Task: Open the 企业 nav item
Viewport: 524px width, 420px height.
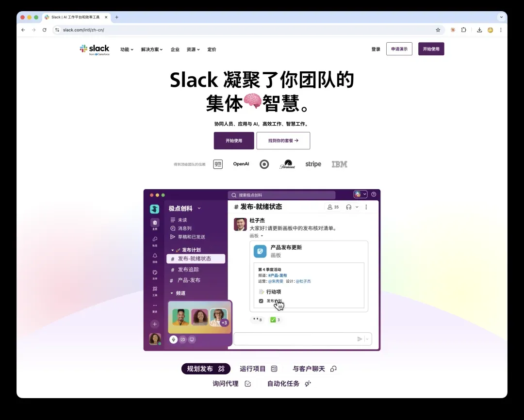Action: pyautogui.click(x=175, y=49)
